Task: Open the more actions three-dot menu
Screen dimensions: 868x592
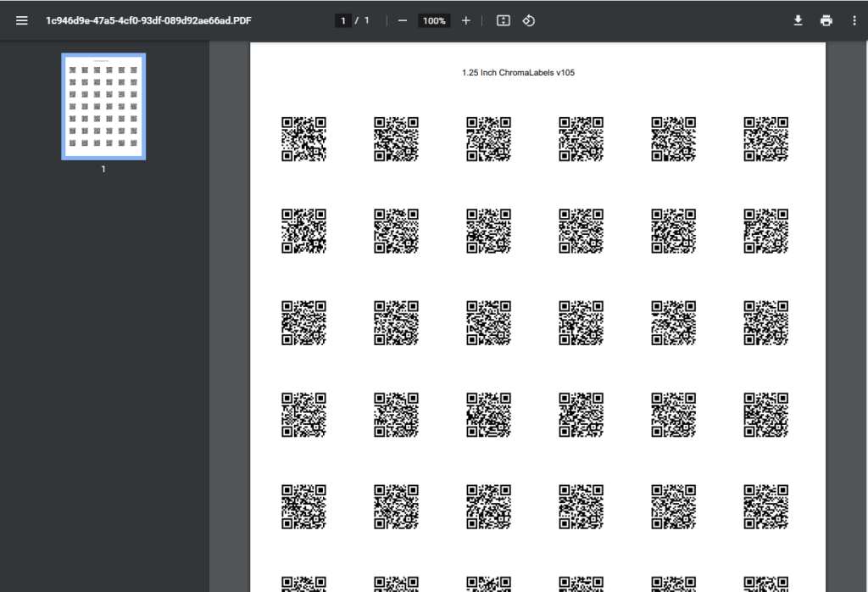Action: click(x=854, y=20)
